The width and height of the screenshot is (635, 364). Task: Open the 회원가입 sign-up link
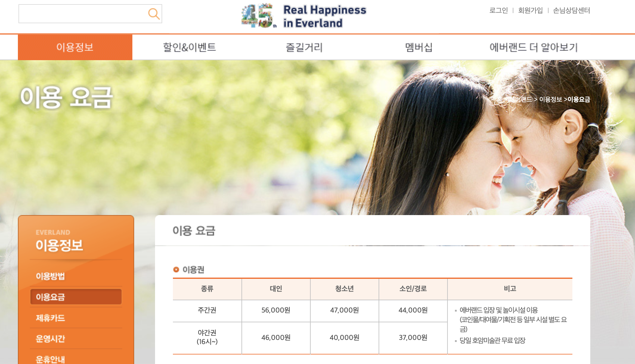point(530,10)
